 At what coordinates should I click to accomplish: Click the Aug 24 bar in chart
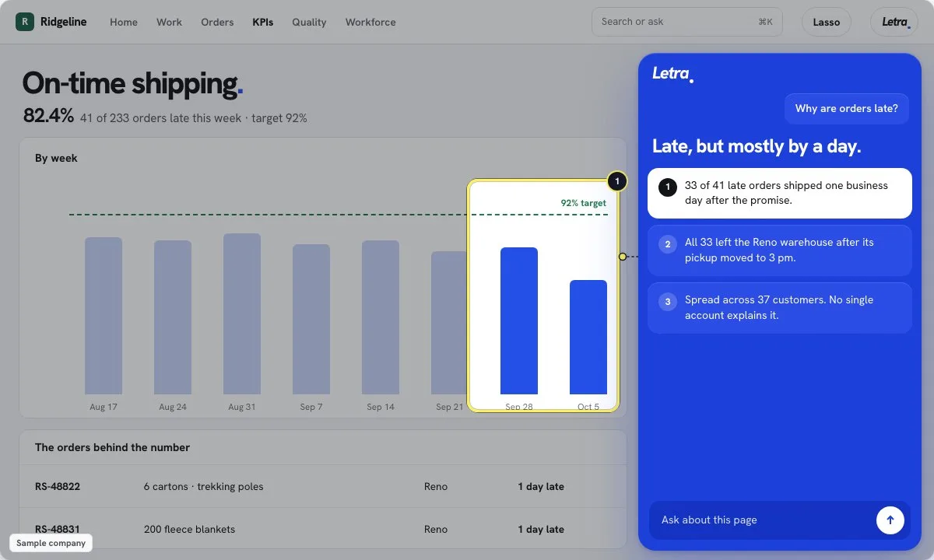[173, 317]
